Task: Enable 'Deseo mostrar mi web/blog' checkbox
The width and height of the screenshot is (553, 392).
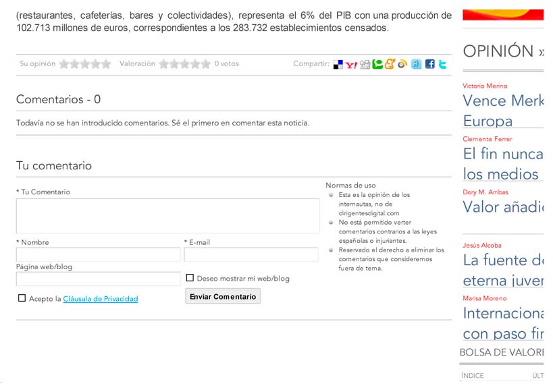Action: [x=190, y=278]
